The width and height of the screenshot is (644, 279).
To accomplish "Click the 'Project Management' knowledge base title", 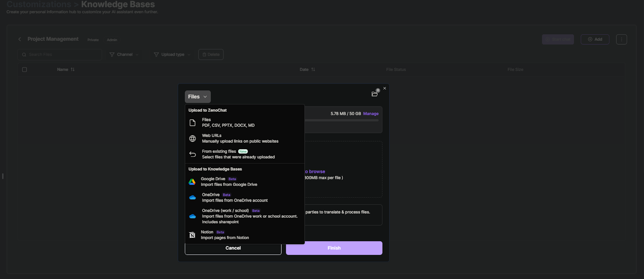I will pos(53,39).
